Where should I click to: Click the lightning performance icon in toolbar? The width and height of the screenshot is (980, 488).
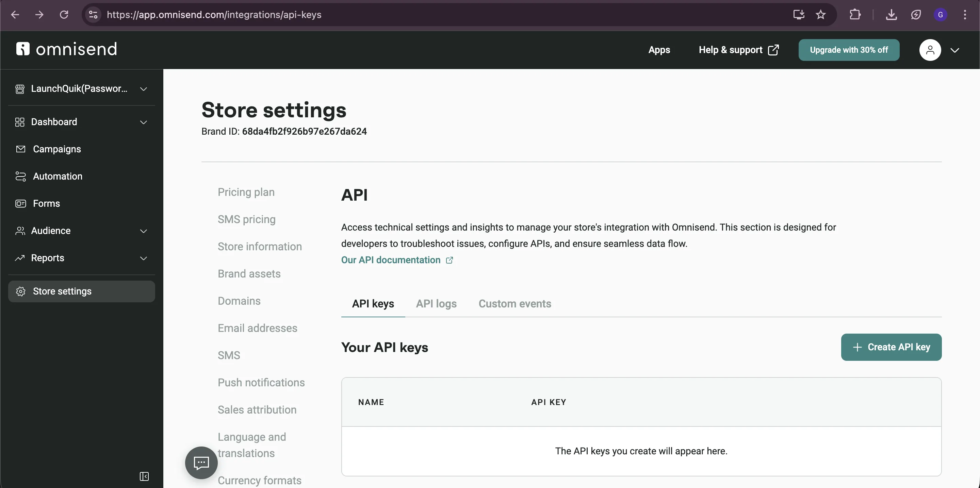click(916, 14)
